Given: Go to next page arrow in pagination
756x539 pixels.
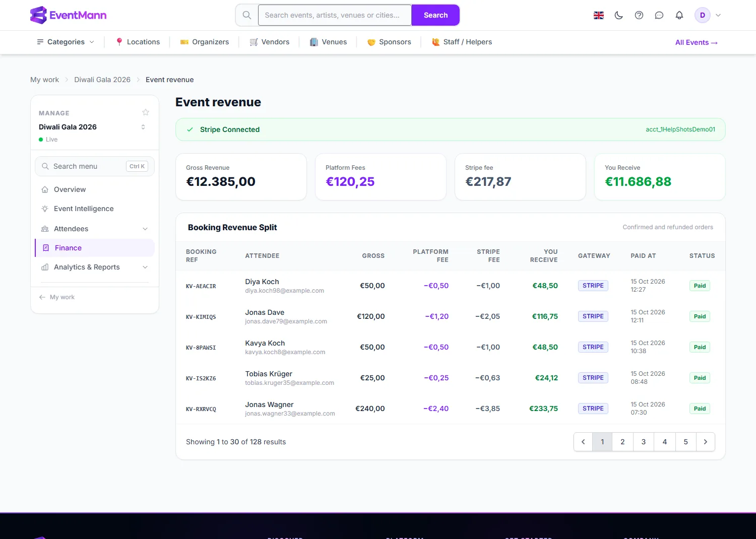Looking at the screenshot, I should click(706, 442).
